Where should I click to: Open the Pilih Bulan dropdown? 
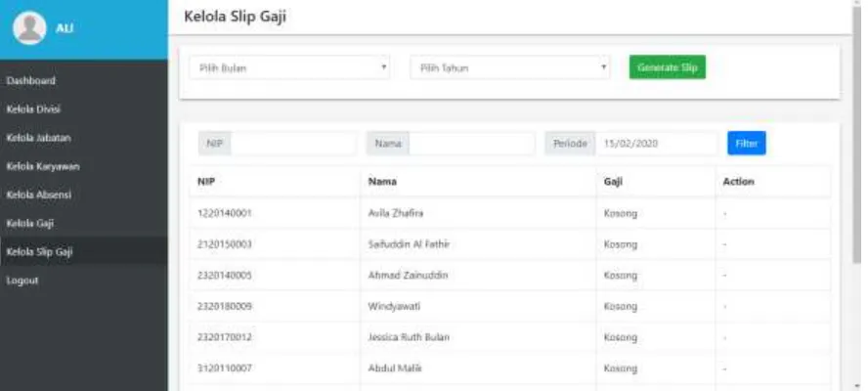[x=289, y=67]
